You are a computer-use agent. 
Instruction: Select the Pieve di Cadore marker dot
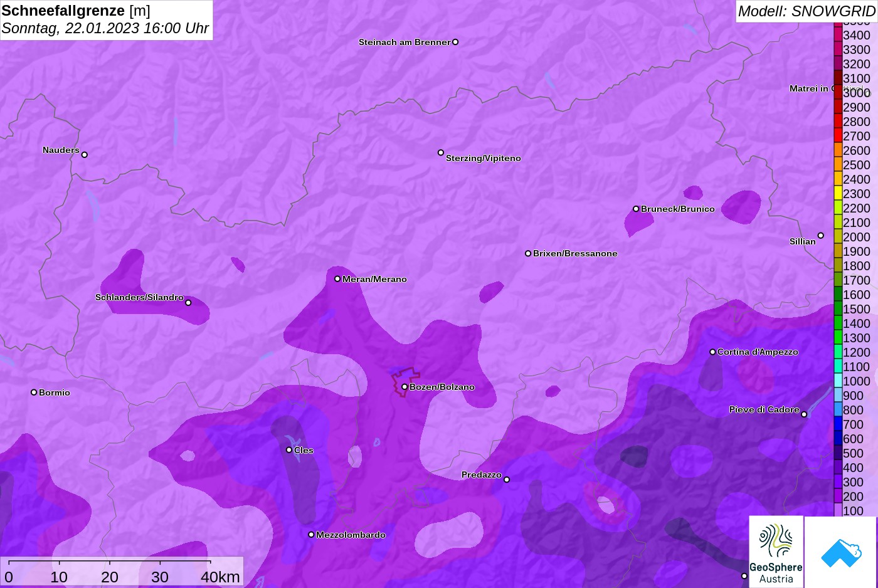click(804, 414)
